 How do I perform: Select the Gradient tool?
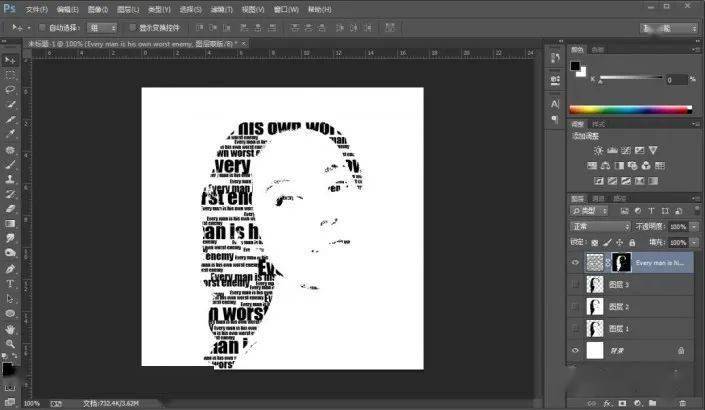pyautogui.click(x=10, y=223)
